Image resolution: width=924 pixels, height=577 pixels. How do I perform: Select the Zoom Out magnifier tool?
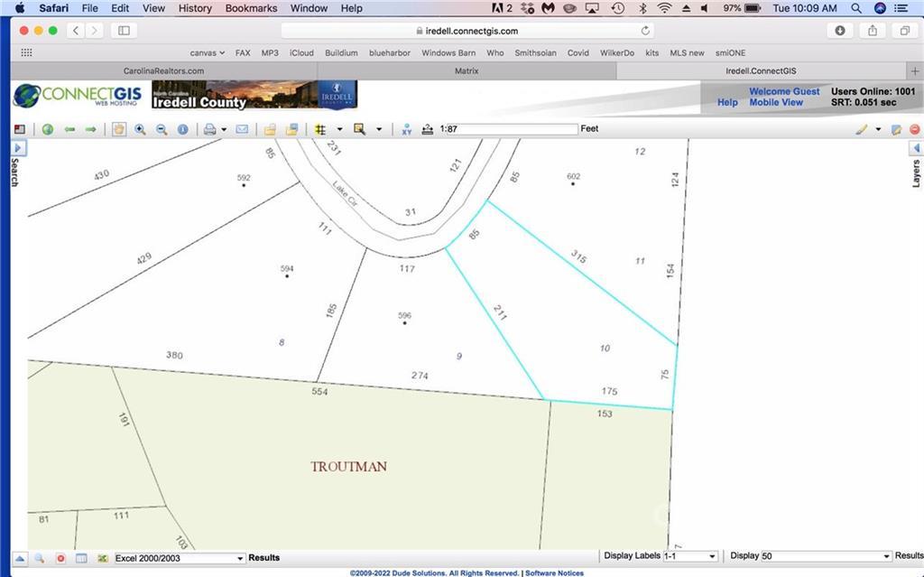[x=162, y=129]
